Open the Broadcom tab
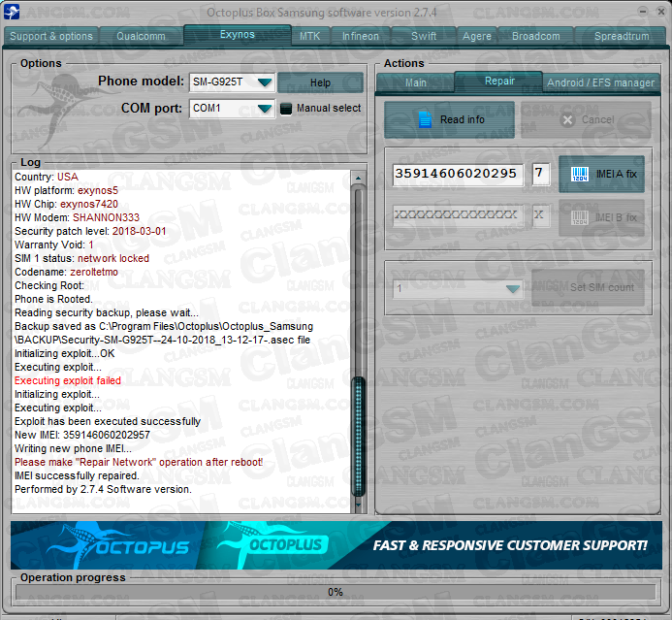 (535, 37)
